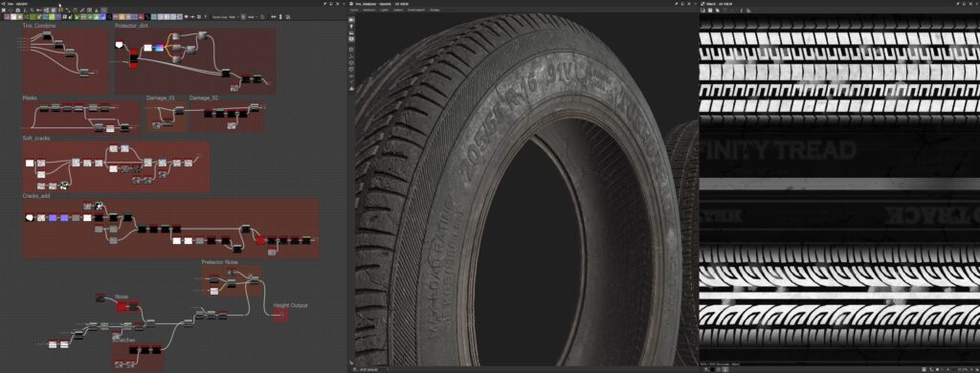Image resolution: width=980 pixels, height=373 pixels.
Task: Click the camera icon in 3D view sidebar
Action: pyautogui.click(x=351, y=20)
